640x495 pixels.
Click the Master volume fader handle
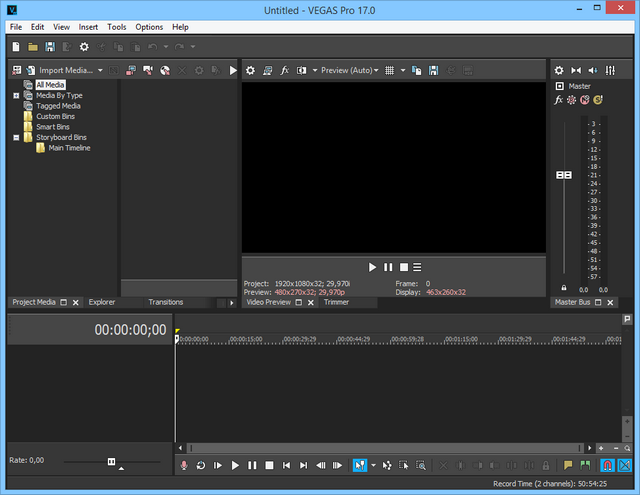pos(563,175)
